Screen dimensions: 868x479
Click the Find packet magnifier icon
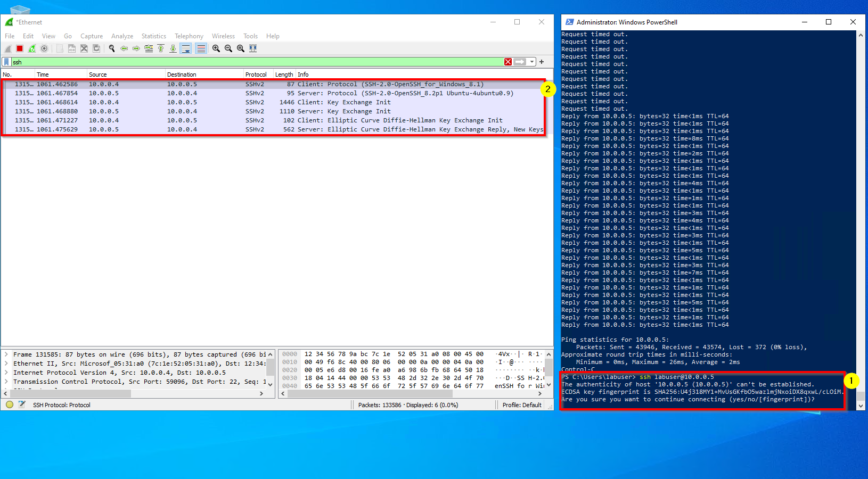[112, 48]
